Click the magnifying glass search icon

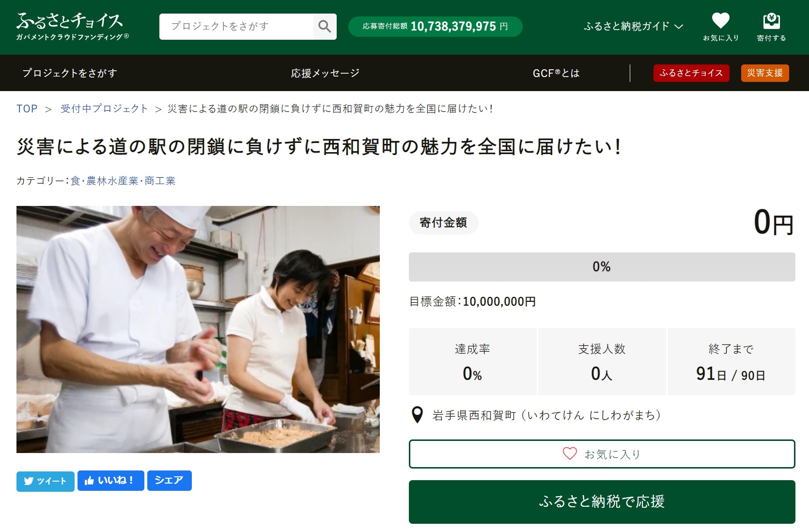[x=325, y=26]
